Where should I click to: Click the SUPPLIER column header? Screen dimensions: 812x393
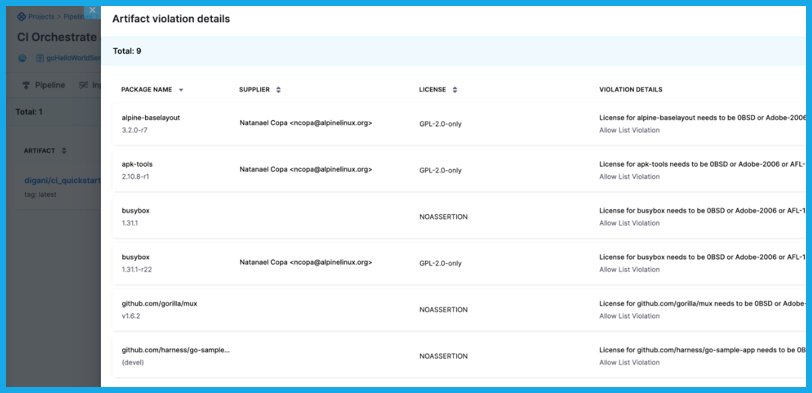[x=254, y=90]
